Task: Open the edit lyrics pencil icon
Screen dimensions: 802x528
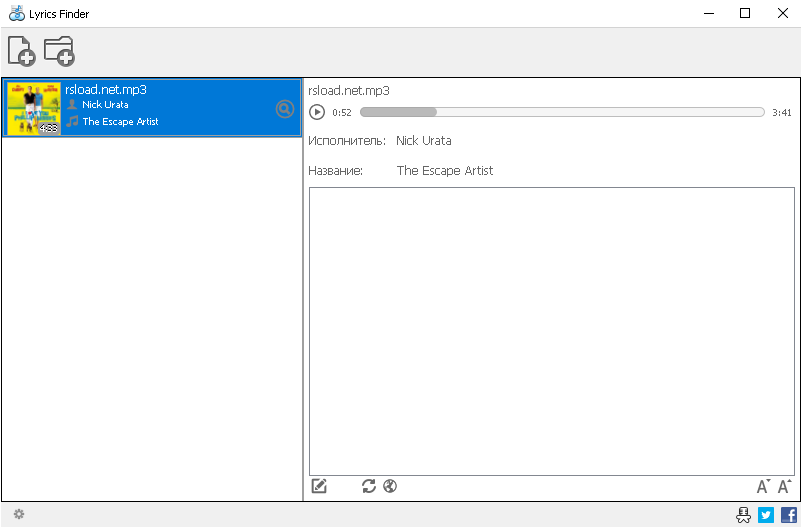Action: (319, 486)
